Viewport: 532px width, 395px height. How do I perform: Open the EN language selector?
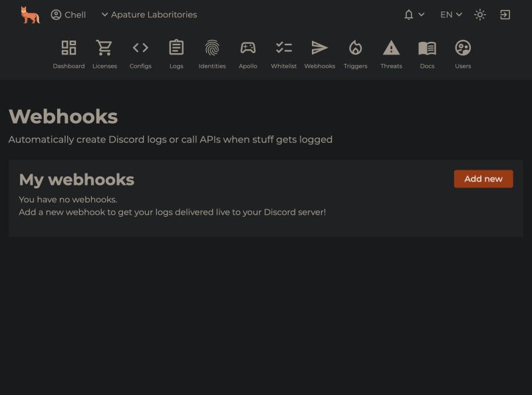click(450, 14)
